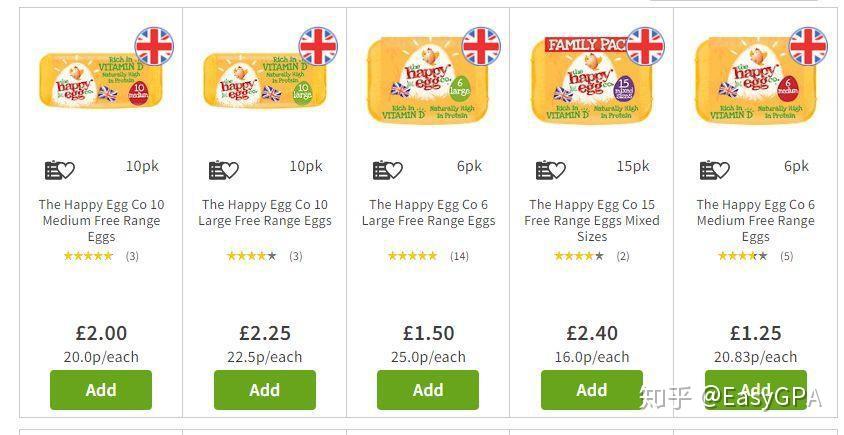The height and width of the screenshot is (435, 844).
Task: Click Union Jack badge on 10 Medium eggs
Action: (154, 46)
